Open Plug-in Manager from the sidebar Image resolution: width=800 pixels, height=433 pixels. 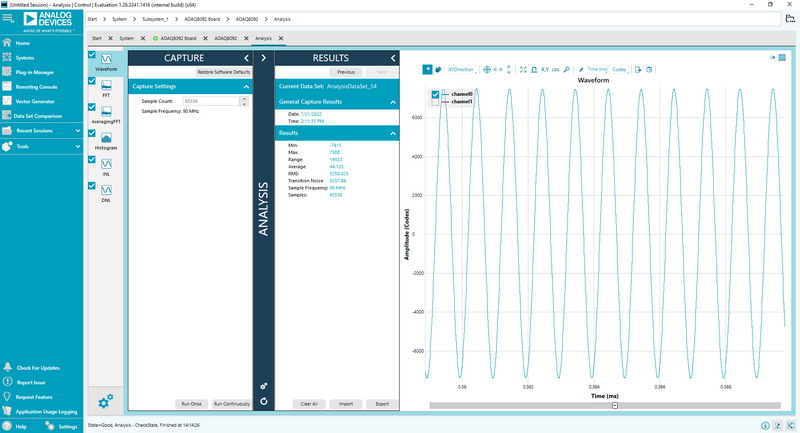click(35, 72)
